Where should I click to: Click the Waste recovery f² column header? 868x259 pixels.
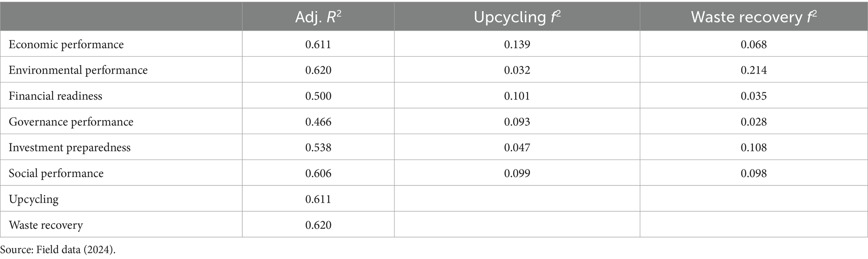pyautogui.click(x=754, y=17)
